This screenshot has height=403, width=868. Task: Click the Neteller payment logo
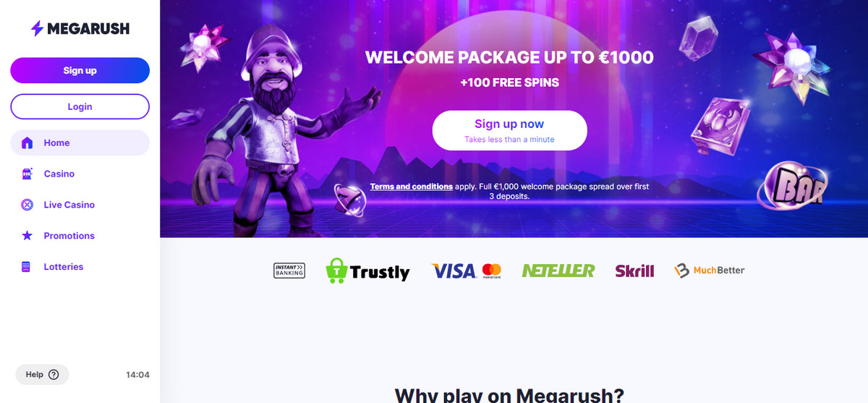558,271
